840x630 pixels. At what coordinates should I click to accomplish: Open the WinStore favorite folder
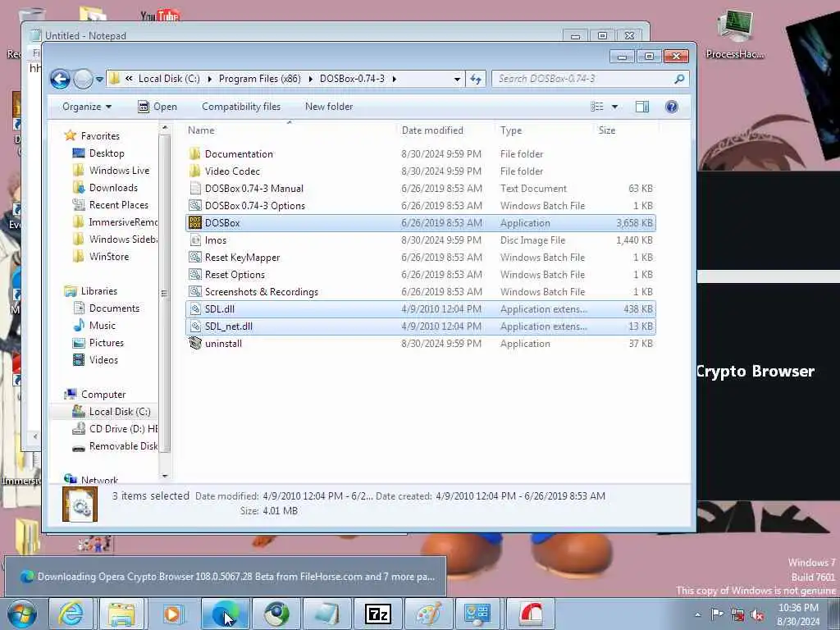[109, 257]
